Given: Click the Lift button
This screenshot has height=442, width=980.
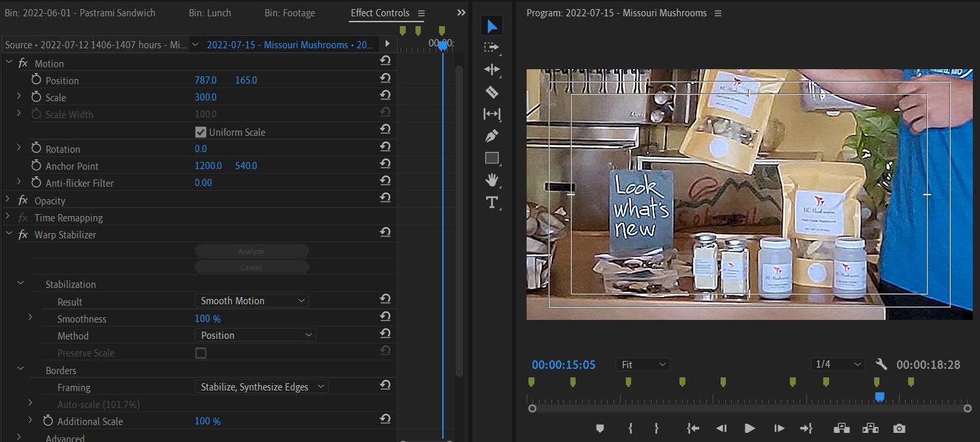Looking at the screenshot, I should pos(841,428).
